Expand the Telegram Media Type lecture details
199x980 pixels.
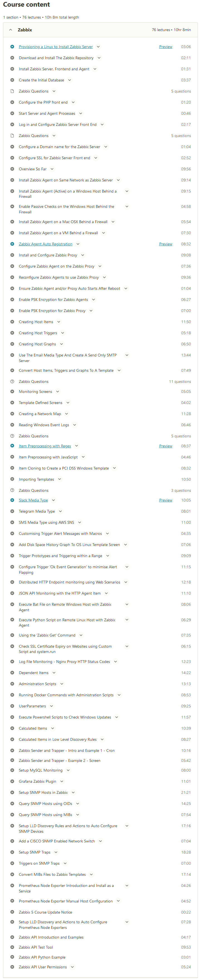60,511
